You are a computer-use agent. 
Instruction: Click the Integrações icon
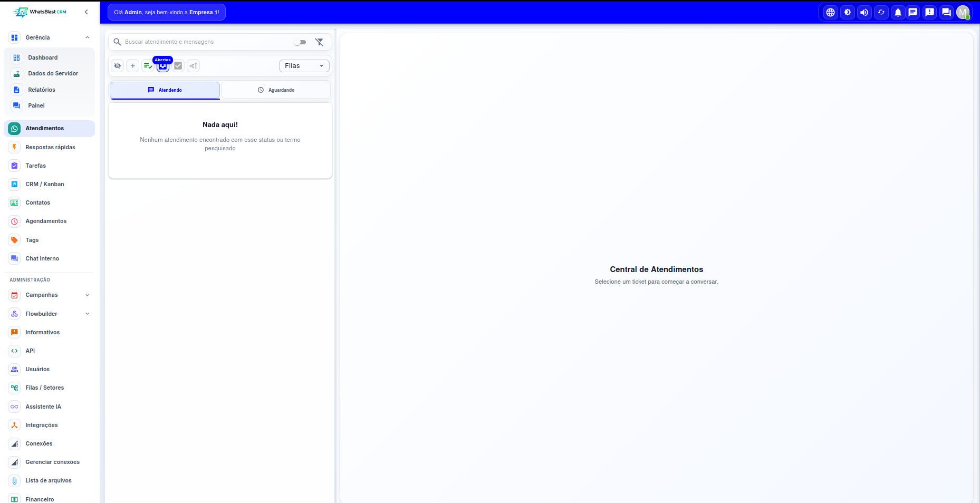(x=14, y=425)
